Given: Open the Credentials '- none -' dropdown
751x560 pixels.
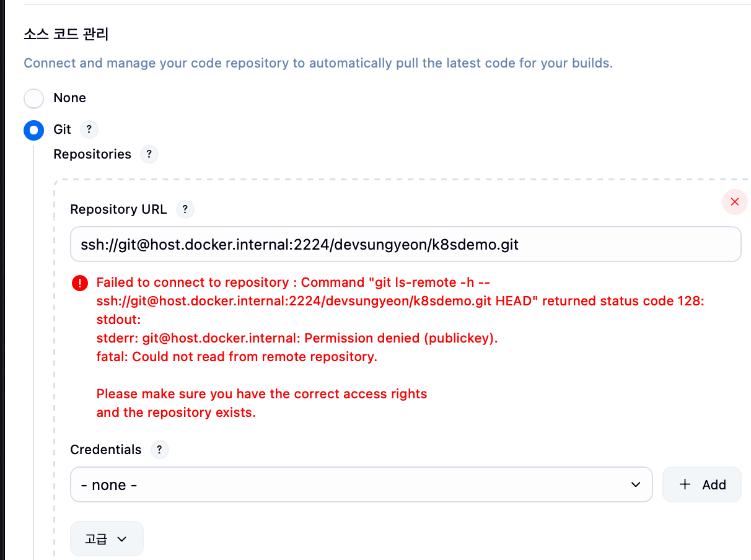Looking at the screenshot, I should point(361,484).
